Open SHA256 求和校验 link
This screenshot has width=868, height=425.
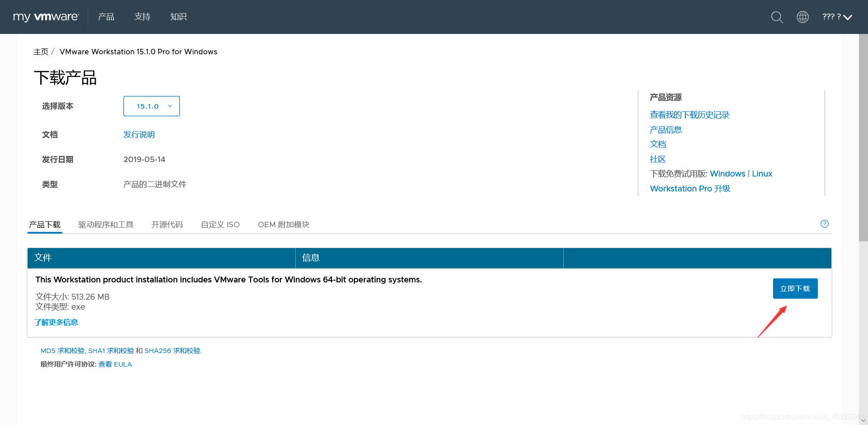[x=172, y=351]
